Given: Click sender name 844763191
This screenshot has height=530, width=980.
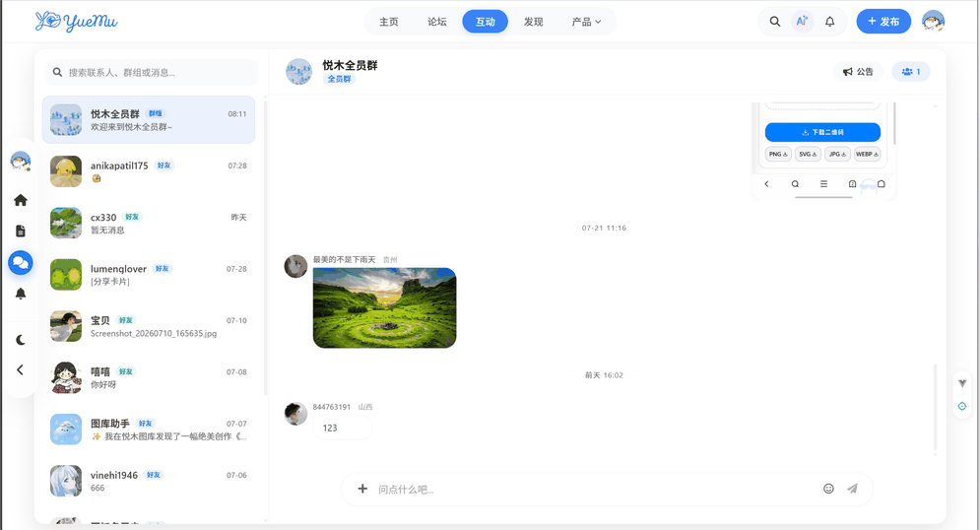Looking at the screenshot, I should coord(332,407).
